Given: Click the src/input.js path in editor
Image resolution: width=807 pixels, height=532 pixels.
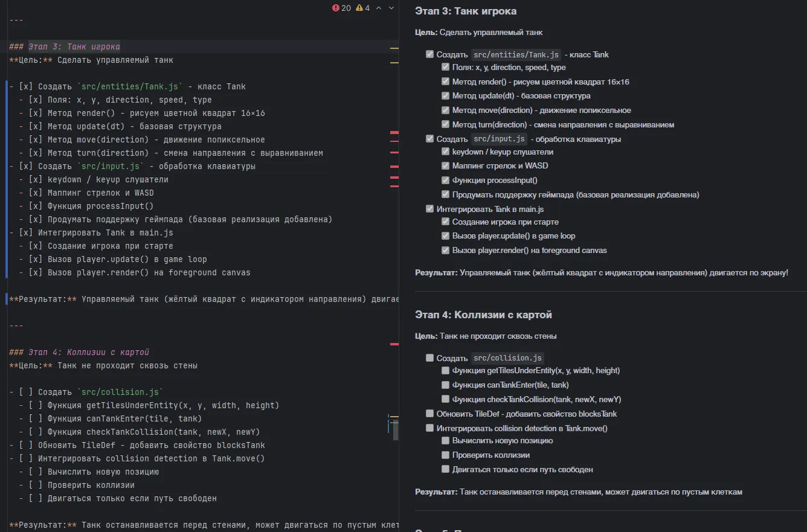Looking at the screenshot, I should tap(111, 167).
